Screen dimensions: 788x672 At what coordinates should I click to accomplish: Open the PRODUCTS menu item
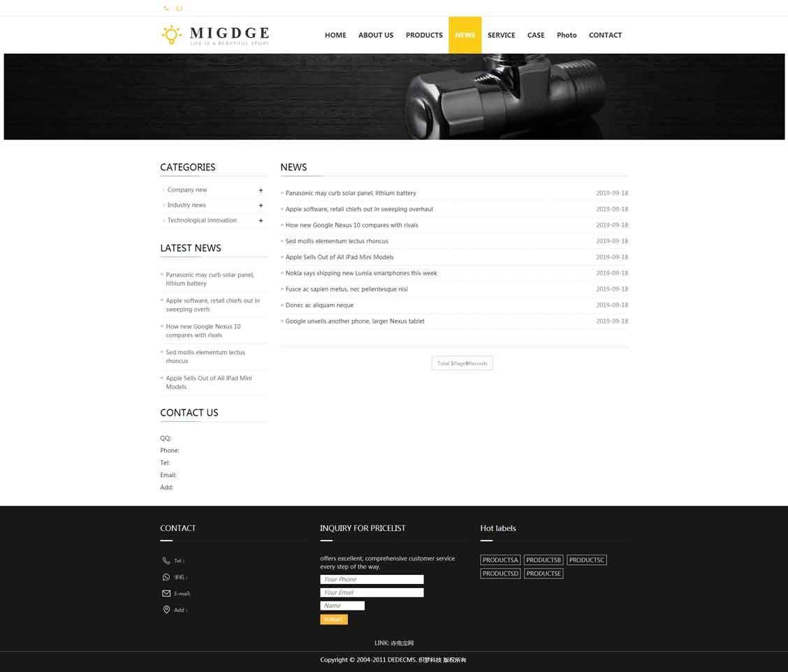point(424,35)
